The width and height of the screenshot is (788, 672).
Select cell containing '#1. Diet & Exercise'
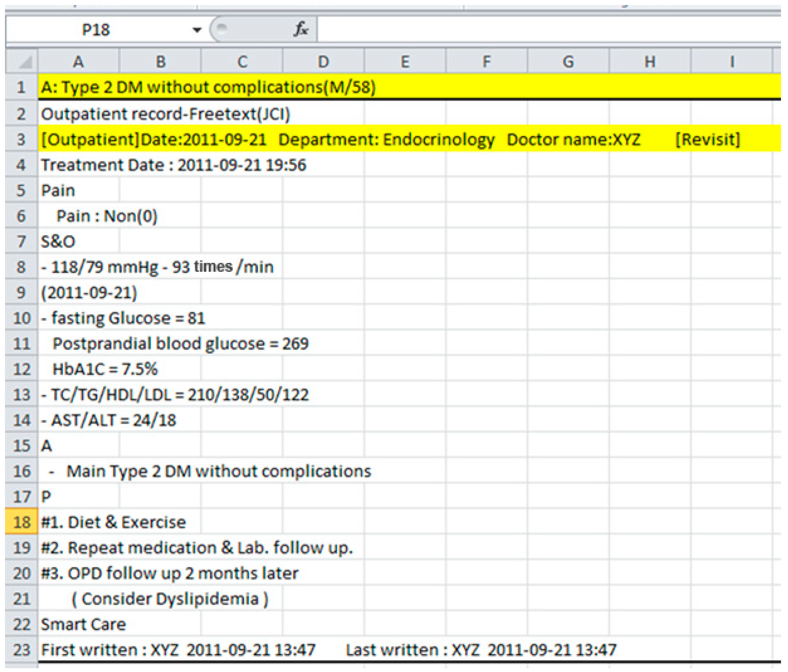78,522
